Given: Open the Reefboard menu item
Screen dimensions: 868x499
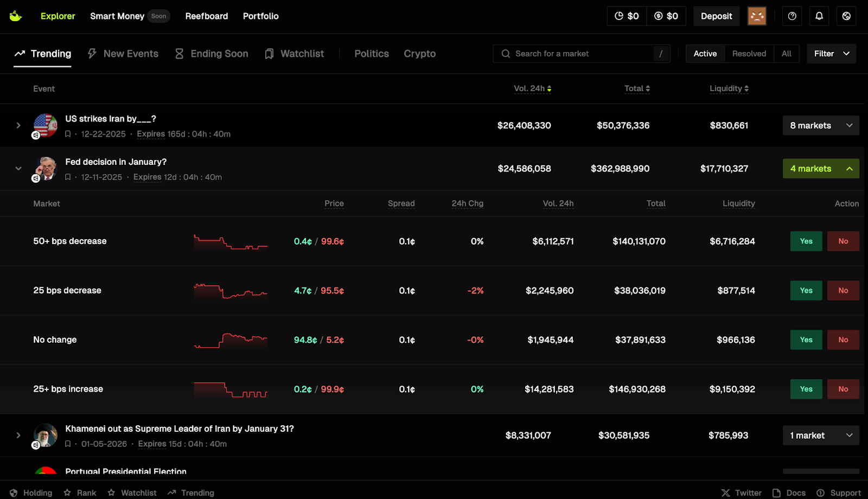Looking at the screenshot, I should (x=206, y=16).
